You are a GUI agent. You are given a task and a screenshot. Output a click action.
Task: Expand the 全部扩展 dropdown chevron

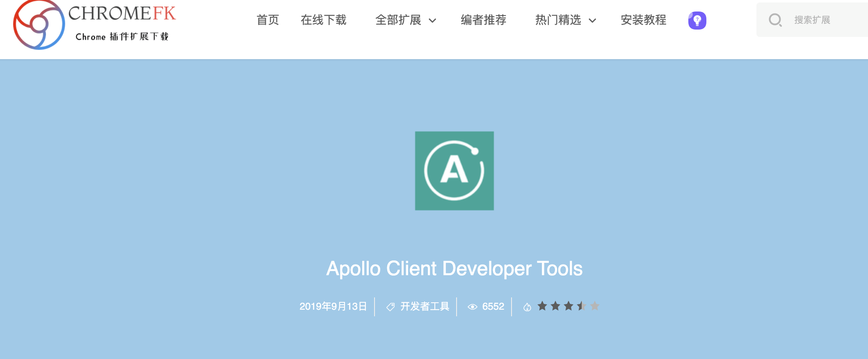click(432, 21)
